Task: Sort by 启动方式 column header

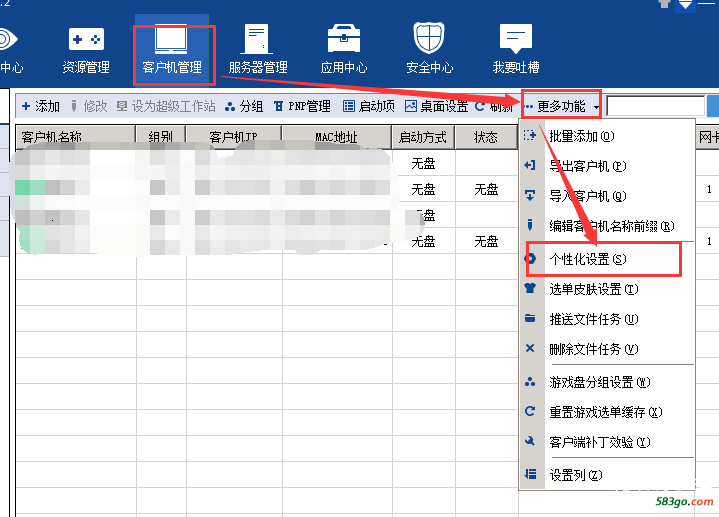Action: (x=423, y=137)
